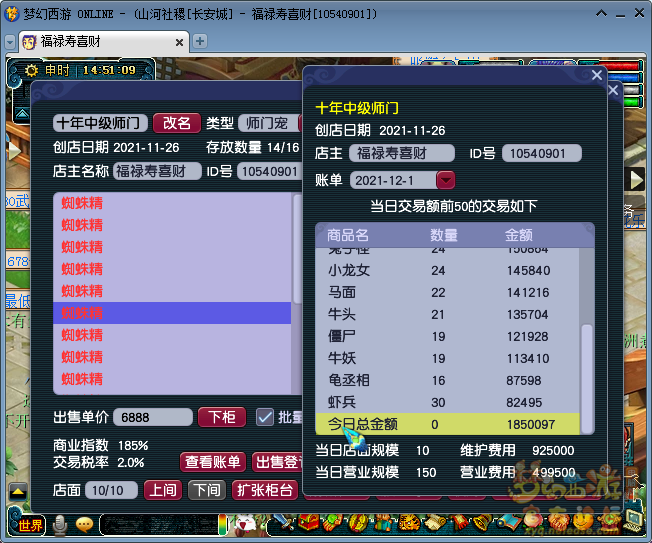Click the pet list scrollbar
Image resolution: width=652 pixels, height=543 pixels.
(297, 249)
